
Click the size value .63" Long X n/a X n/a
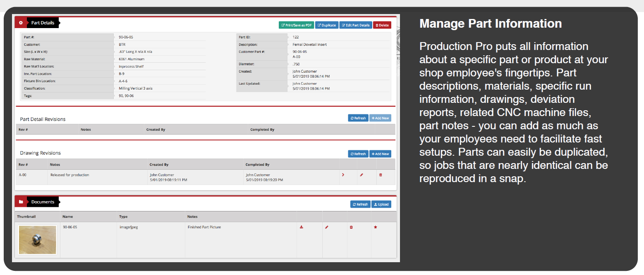click(135, 52)
